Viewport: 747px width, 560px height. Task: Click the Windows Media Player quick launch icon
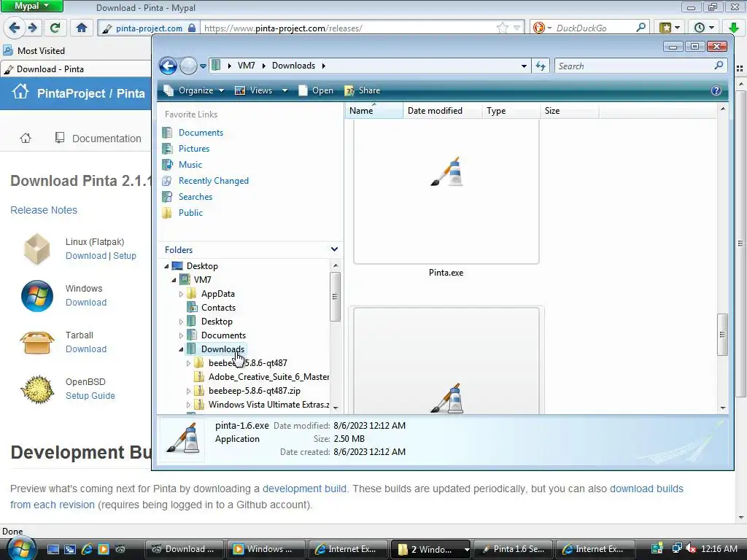point(103,549)
